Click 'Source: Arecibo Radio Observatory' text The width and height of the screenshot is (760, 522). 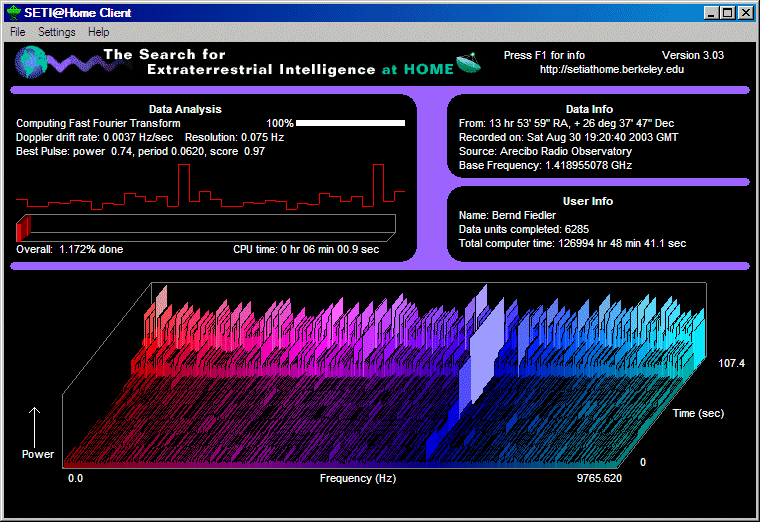tap(545, 152)
